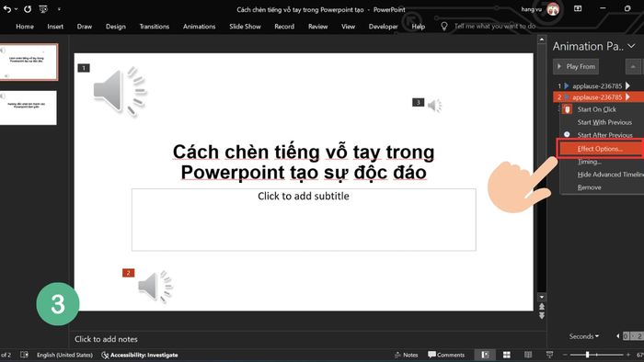Open Accessibility: Investigate status item
Screen dimensions: 644x362
pos(140,355)
